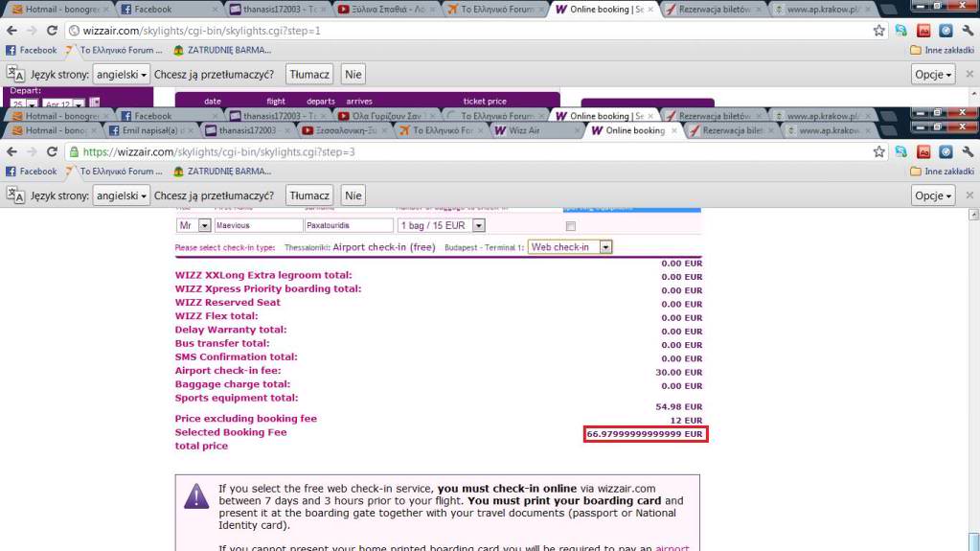Click scroll-up arrow of booking page scrollbar
Viewport: 980px width, 551px height.
click(973, 215)
